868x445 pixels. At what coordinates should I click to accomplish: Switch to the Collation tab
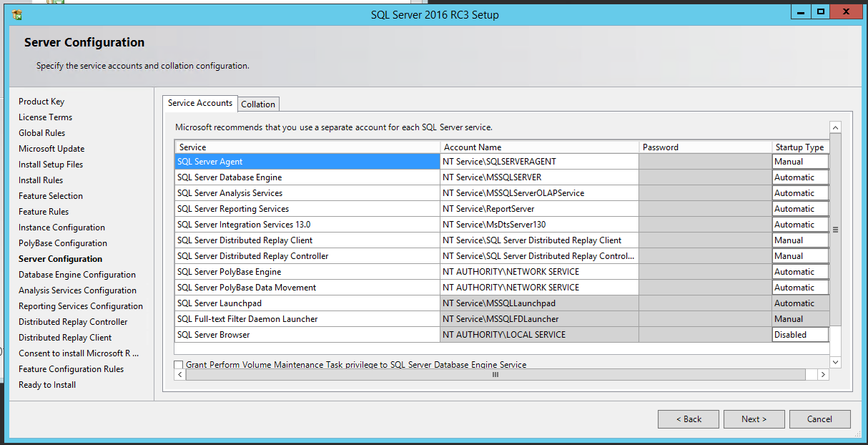point(258,104)
